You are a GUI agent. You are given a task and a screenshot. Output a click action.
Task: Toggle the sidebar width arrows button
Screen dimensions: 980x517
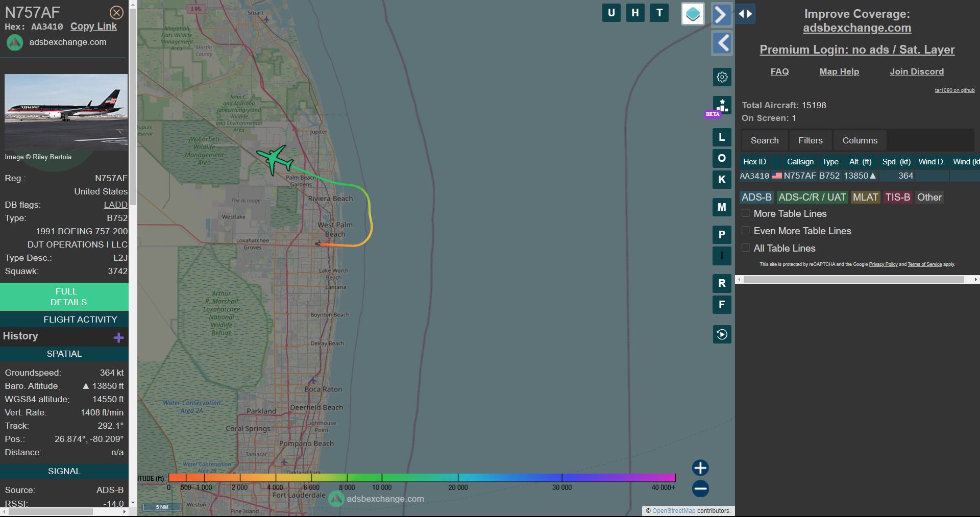pyautogui.click(x=745, y=14)
